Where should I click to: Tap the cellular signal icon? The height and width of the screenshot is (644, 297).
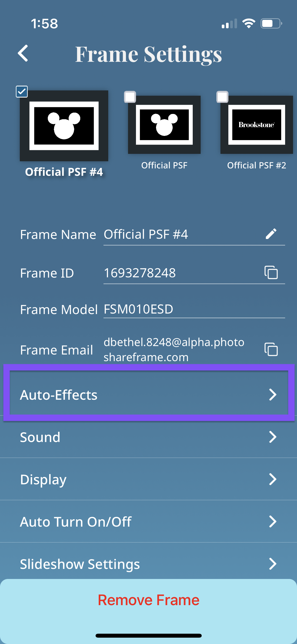pyautogui.click(x=229, y=24)
